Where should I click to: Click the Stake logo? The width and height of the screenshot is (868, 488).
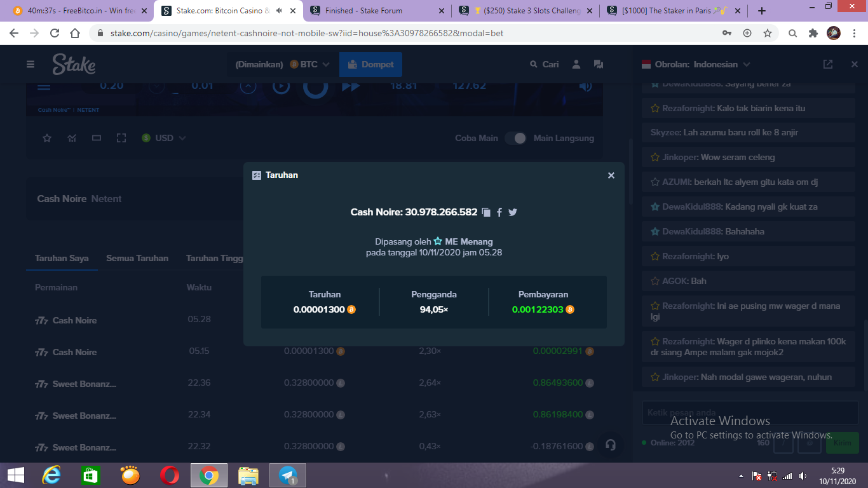tap(74, 64)
